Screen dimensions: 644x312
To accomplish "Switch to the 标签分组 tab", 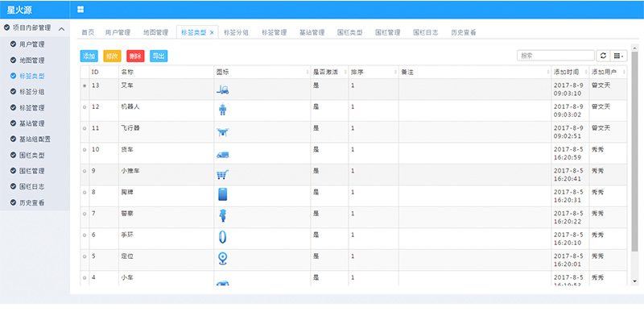I will 236,32.
